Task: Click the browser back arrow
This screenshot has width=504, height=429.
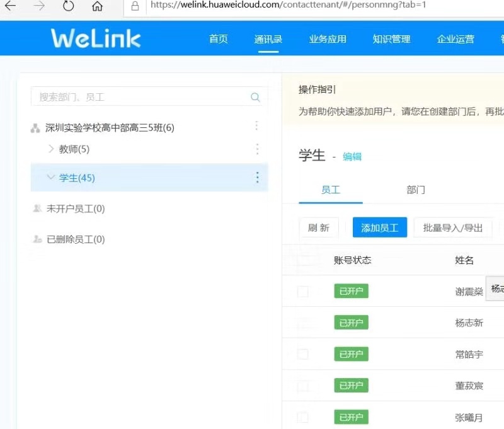Action: pos(10,6)
